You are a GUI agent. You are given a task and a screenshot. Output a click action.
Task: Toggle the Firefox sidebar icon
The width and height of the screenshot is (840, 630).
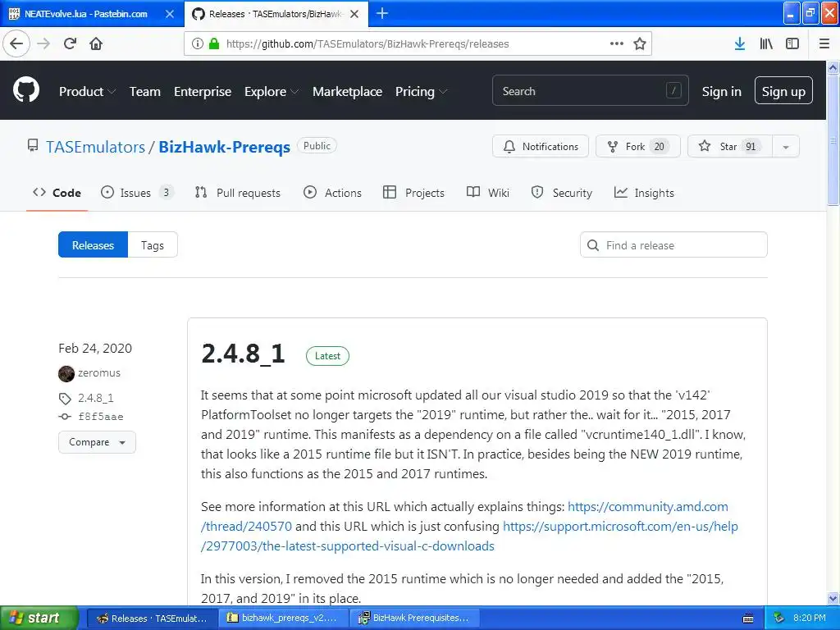point(792,43)
